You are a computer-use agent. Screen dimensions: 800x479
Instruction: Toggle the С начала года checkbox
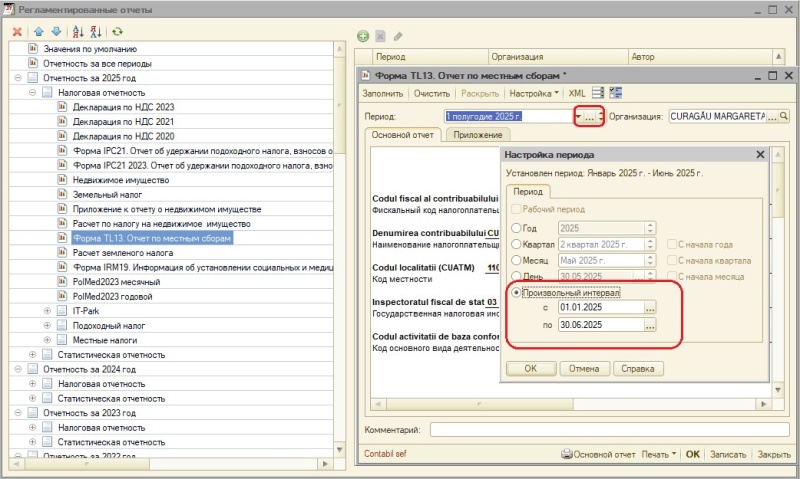[x=672, y=244]
